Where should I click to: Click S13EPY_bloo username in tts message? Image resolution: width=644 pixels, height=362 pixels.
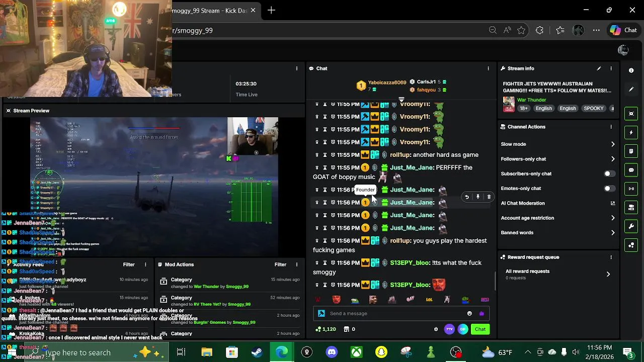point(410,262)
